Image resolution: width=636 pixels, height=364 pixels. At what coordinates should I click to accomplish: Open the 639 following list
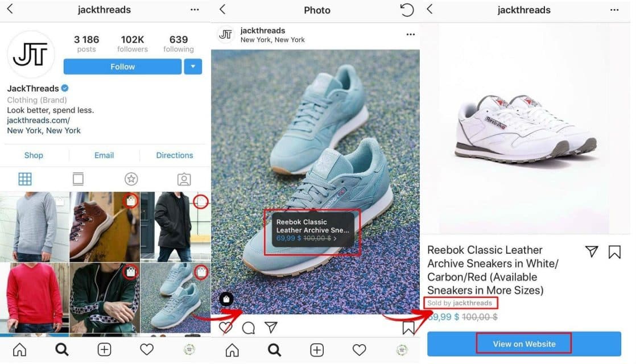[x=179, y=44]
